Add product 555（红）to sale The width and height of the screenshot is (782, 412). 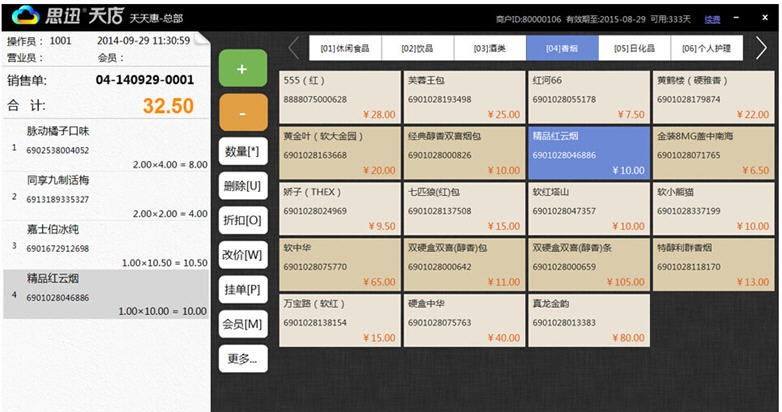[340, 97]
